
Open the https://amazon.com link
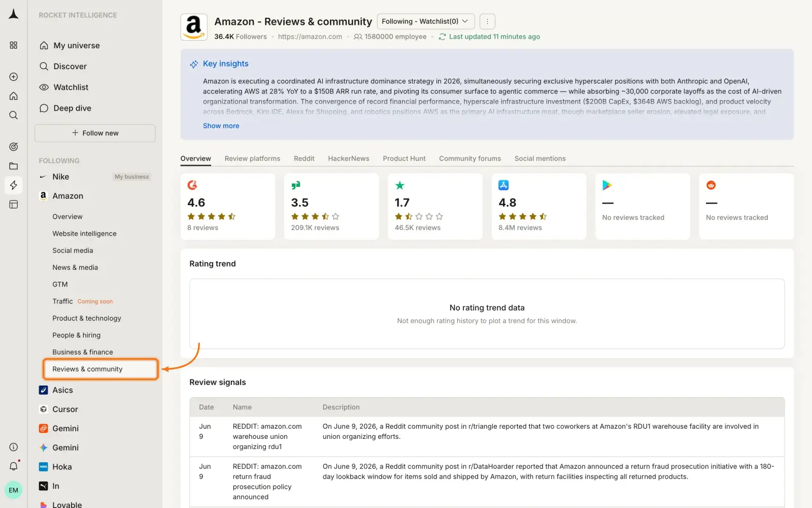[x=310, y=37]
